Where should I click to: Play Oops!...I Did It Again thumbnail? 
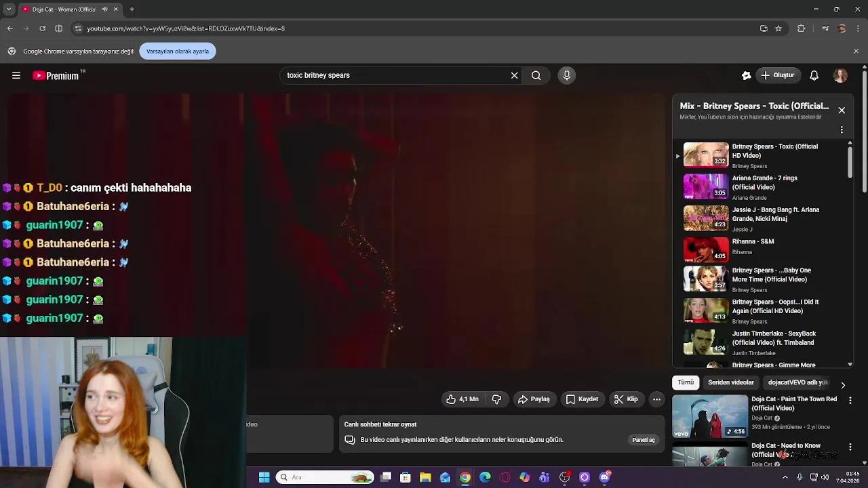tap(706, 310)
